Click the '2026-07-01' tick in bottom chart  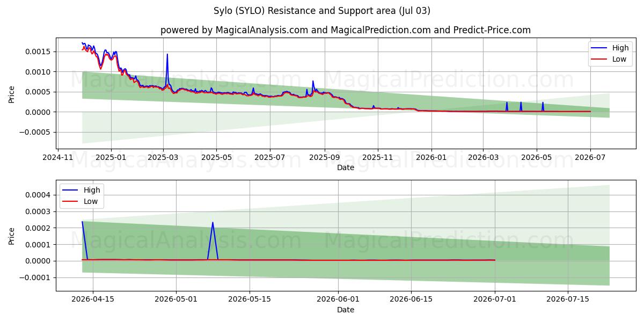pyautogui.click(x=495, y=299)
